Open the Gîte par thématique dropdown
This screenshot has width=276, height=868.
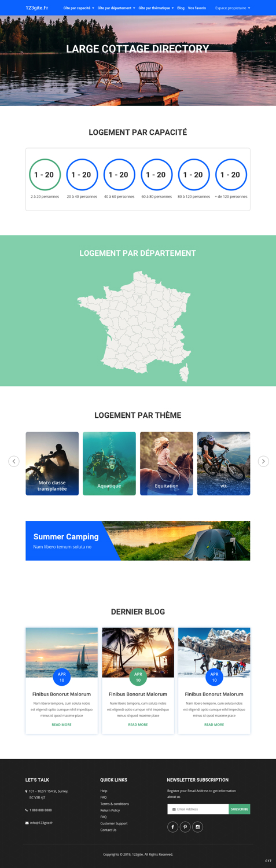pyautogui.click(x=156, y=8)
